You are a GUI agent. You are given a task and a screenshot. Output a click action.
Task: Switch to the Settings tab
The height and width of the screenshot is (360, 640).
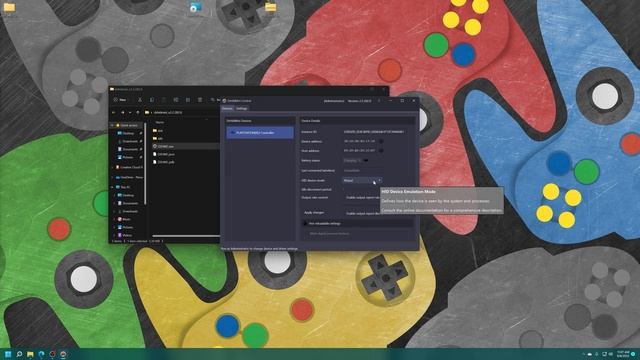pos(242,109)
